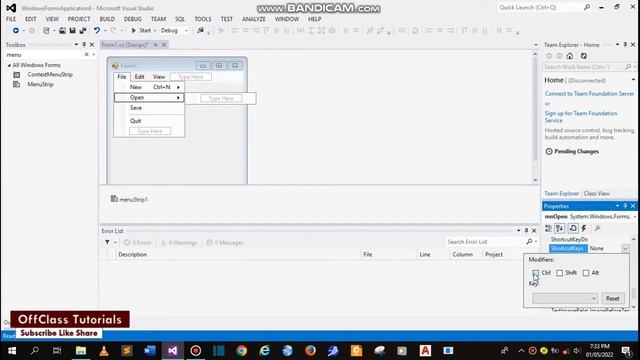Click the Reset button
This screenshot has width=640, height=360.
pos(613,299)
